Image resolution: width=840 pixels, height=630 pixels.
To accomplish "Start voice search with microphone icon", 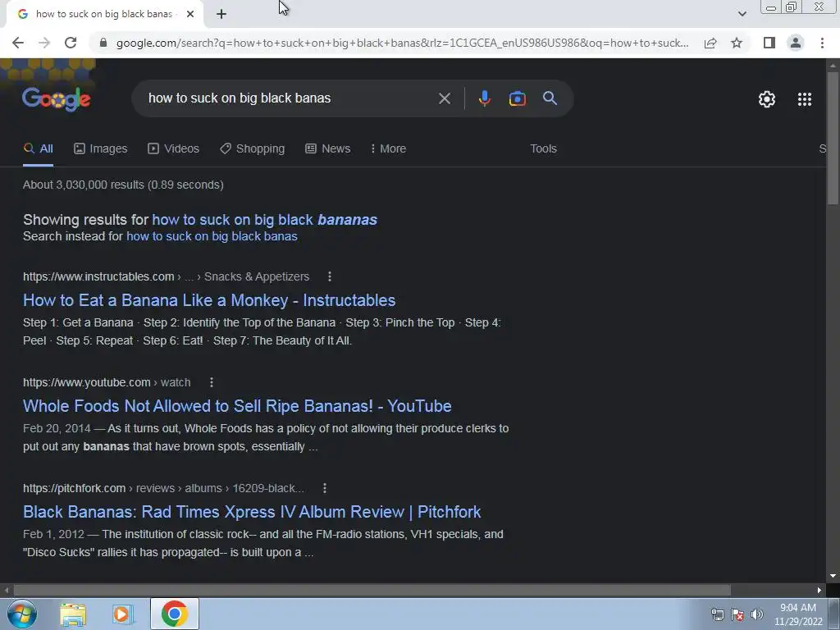I will [x=484, y=98].
